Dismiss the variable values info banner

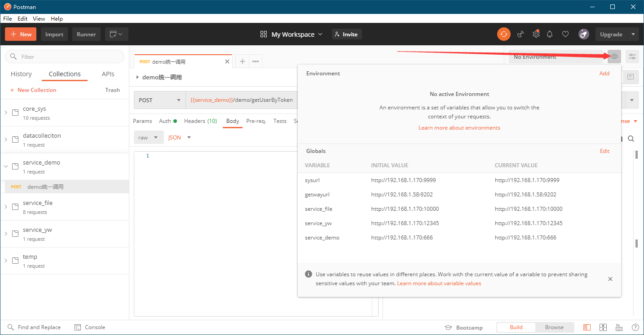(x=610, y=279)
